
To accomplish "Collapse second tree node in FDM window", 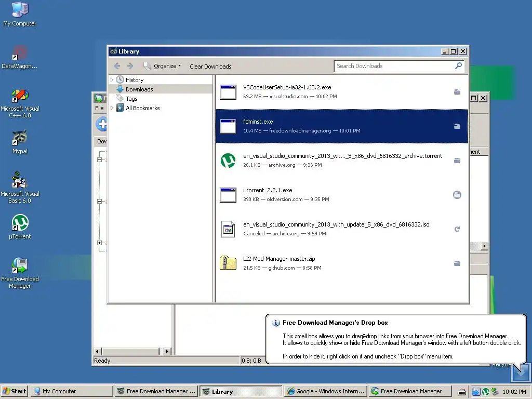I will coord(99,201).
